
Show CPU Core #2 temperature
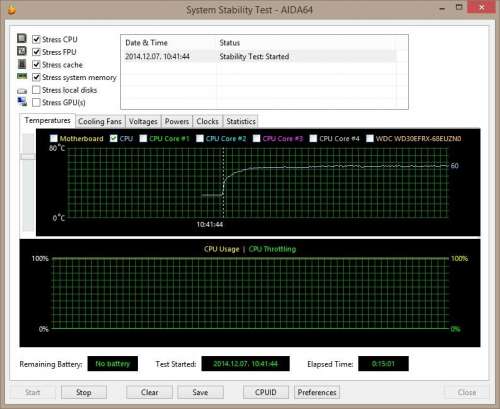point(200,138)
